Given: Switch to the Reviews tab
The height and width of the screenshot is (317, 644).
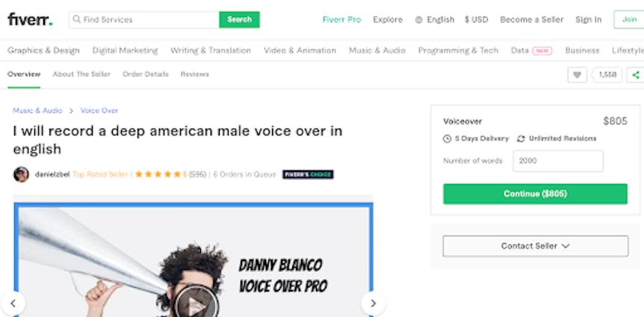Looking at the screenshot, I should [195, 75].
